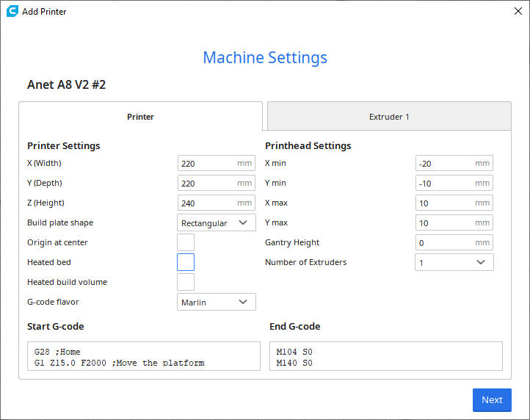This screenshot has width=530, height=420.
Task: Edit the X (Width) field
Action: click(217, 163)
